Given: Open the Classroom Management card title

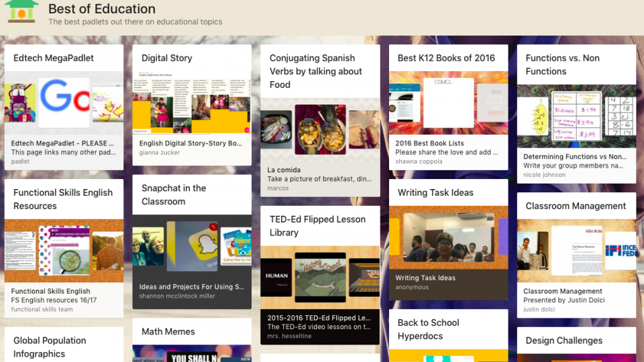Looking at the screenshot, I should click(576, 206).
